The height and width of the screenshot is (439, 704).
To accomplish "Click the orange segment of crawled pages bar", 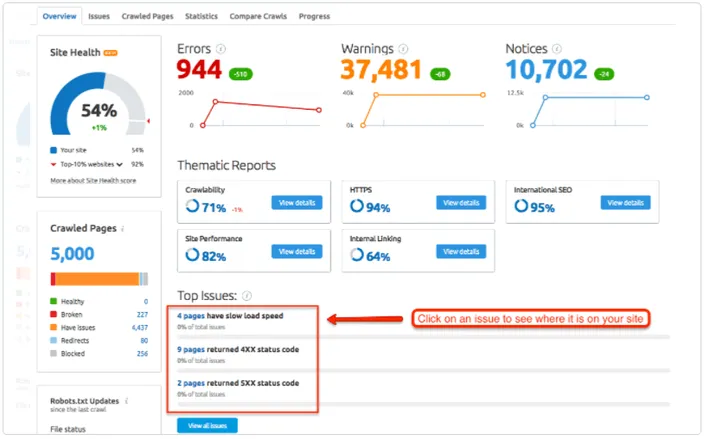I will coord(97,279).
